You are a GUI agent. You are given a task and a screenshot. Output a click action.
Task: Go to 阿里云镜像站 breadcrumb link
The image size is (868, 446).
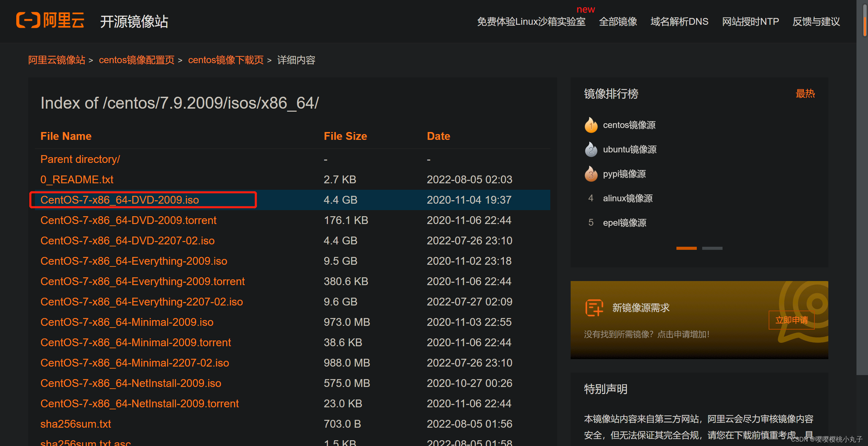(57, 60)
